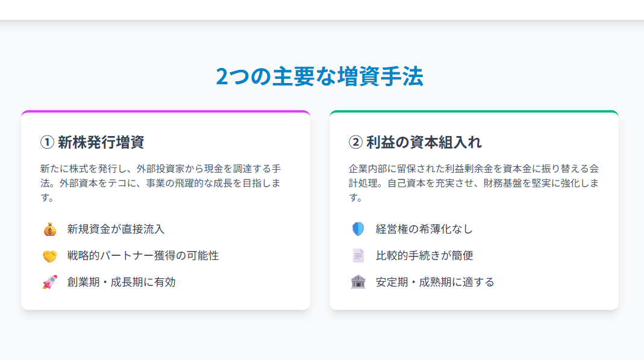Viewport: 644px width, 360px height.
Task: Click the ② 利益の資本組入れ card title
Action: (x=415, y=143)
